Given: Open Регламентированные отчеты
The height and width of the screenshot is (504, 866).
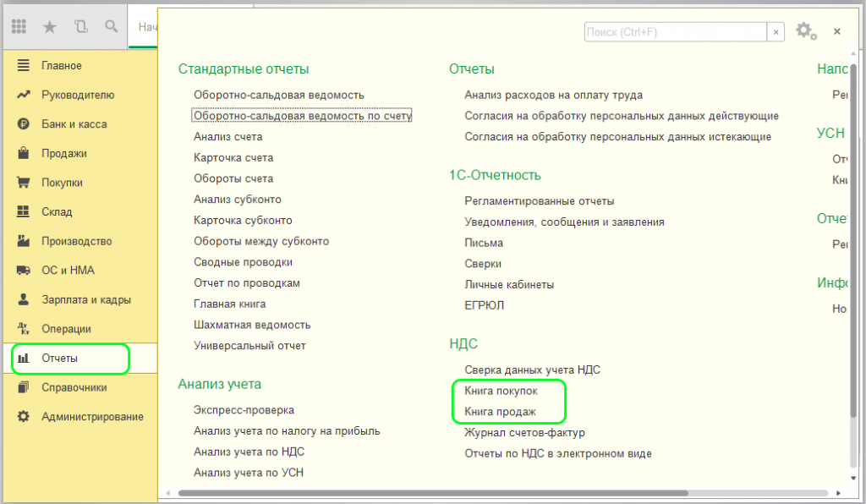Looking at the screenshot, I should (539, 201).
